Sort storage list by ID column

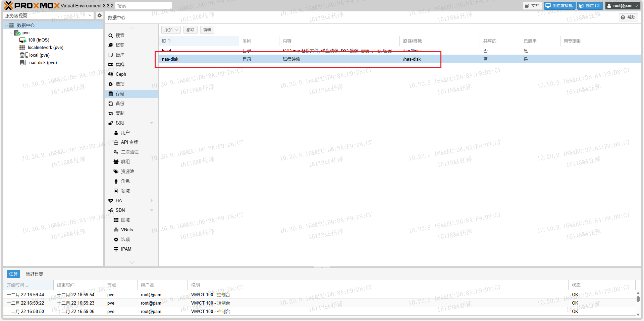pos(199,41)
